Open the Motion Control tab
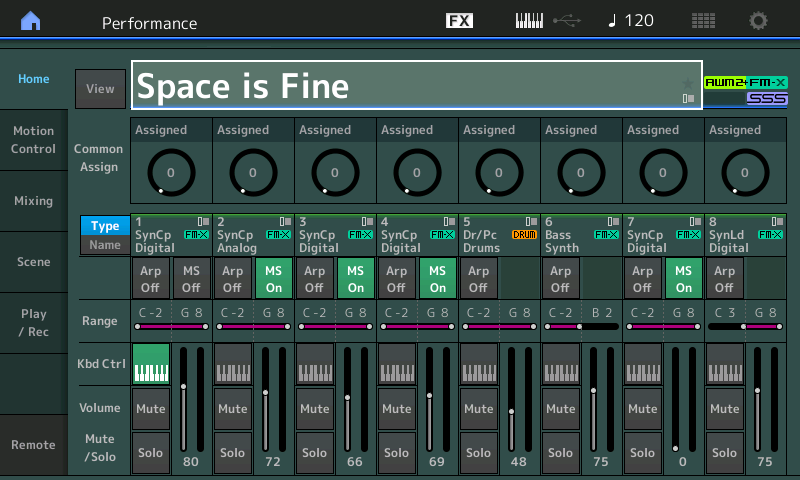The width and height of the screenshot is (800, 480). coord(33,140)
